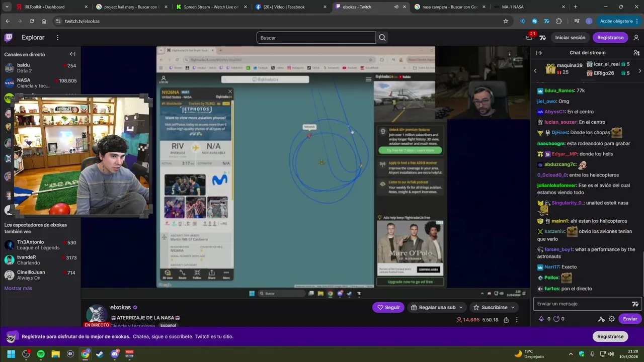Switch to MA-1 NASA tab
Image resolution: width=644 pixels, height=362 pixels.
[528, 7]
